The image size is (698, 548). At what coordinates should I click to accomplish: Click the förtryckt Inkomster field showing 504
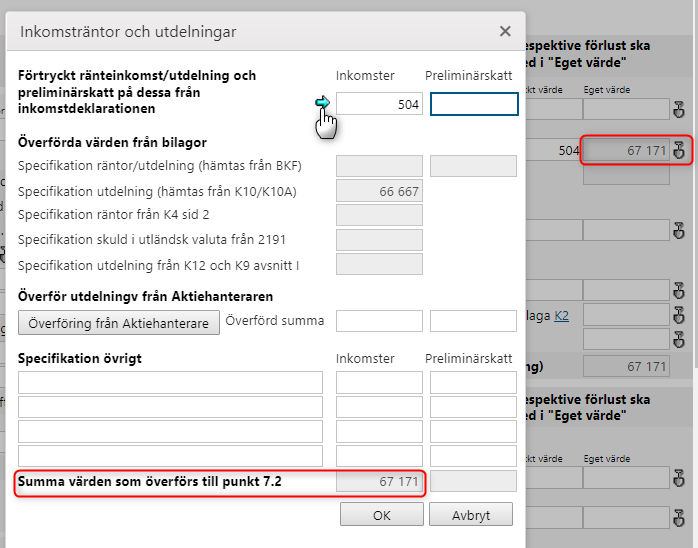pos(379,104)
